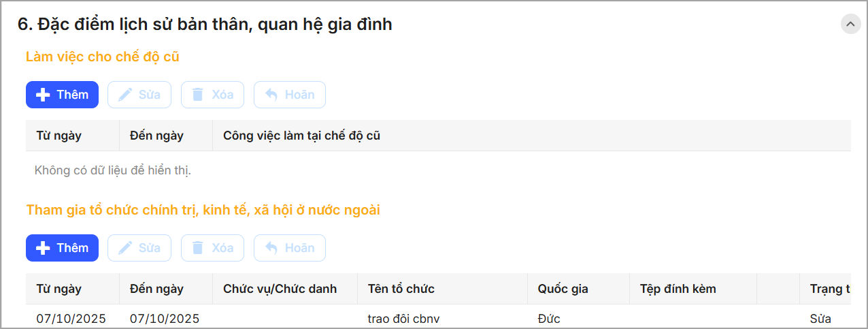Click the Đức country cell
Image resolution: width=868 pixels, height=329 pixels.
tap(549, 319)
